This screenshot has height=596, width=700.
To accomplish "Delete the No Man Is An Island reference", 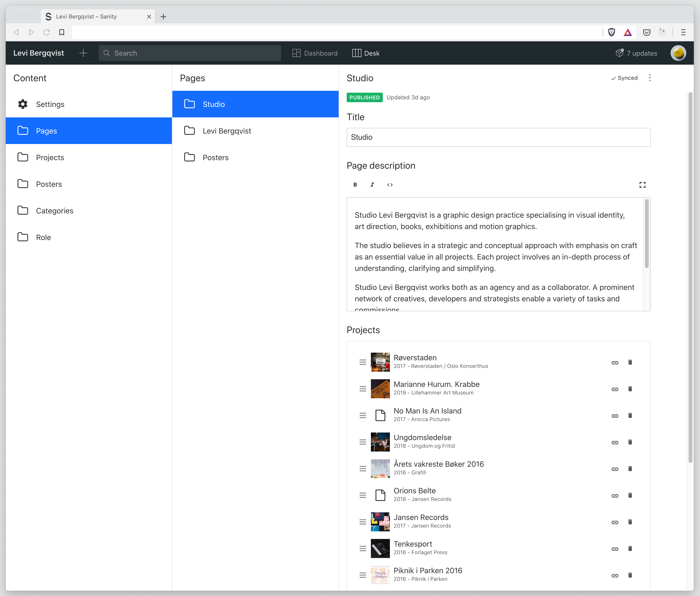I will click(630, 416).
